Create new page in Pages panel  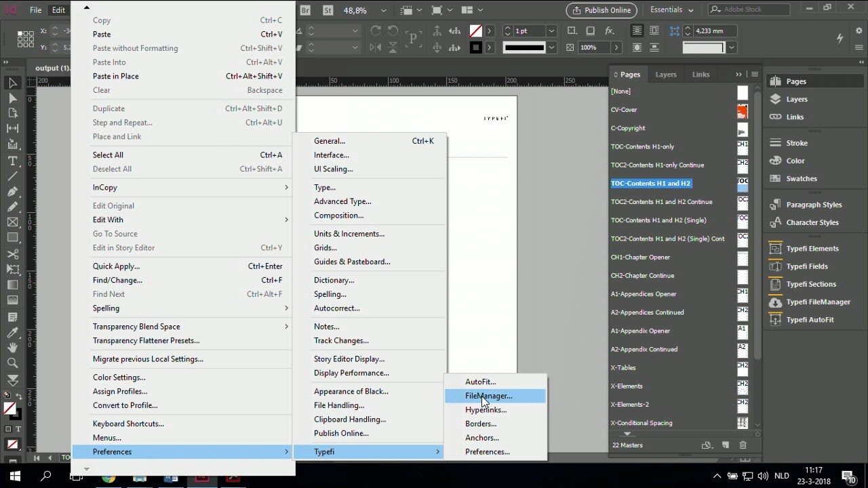(725, 445)
